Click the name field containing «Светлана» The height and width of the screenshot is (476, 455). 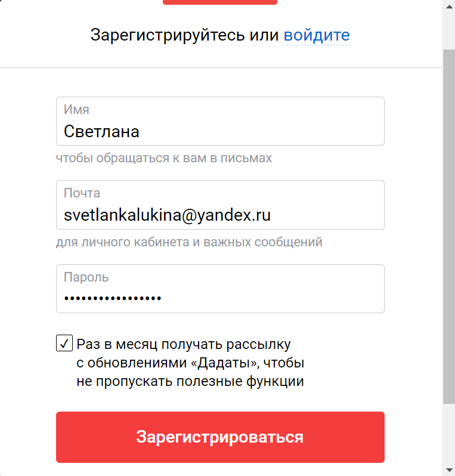(220, 131)
